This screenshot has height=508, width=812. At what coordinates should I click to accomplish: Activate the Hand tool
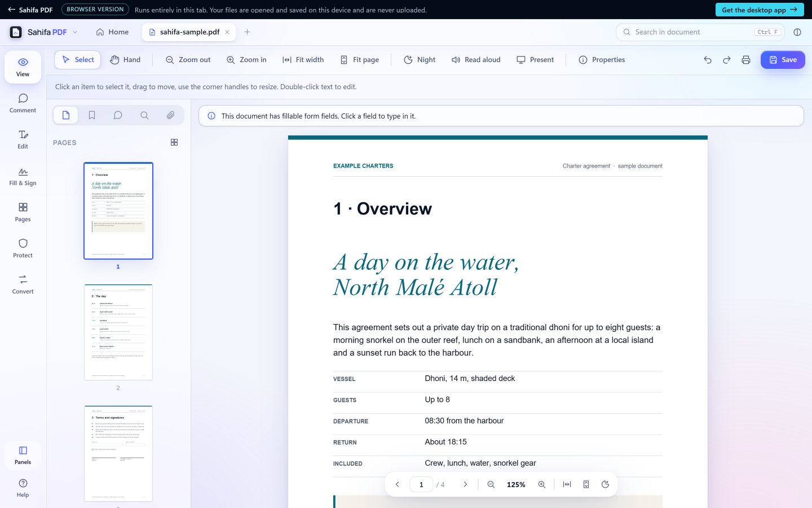coord(125,60)
